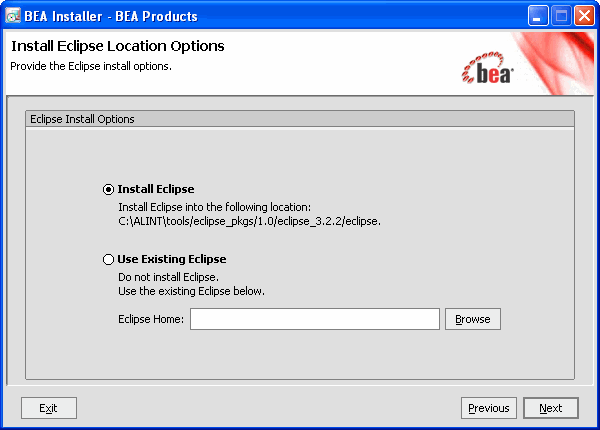
Task: Choose the Use Existing Eclipse option
Action: [x=109, y=259]
